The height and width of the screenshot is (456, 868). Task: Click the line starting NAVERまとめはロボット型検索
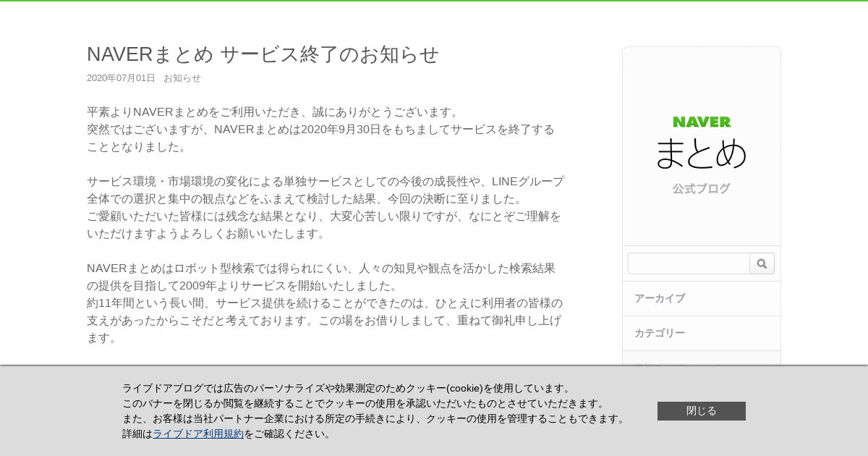tap(321, 269)
